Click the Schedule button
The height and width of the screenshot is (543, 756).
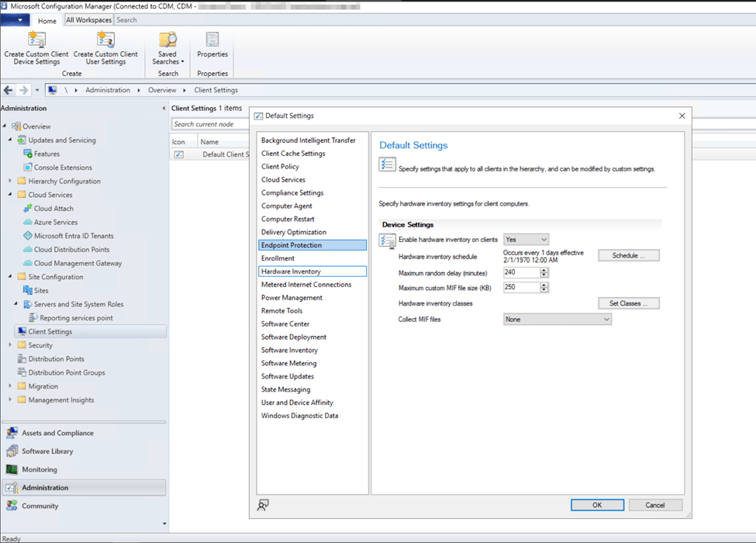(x=628, y=255)
